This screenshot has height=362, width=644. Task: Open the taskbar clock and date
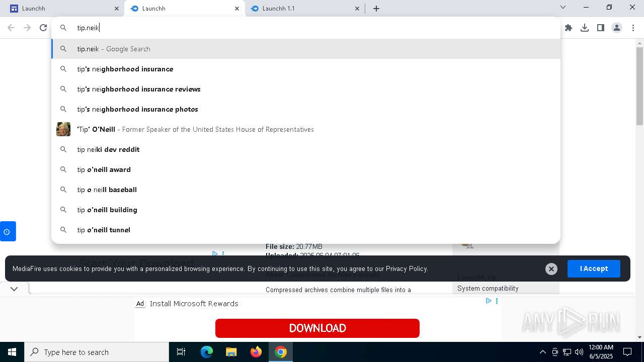(x=601, y=352)
